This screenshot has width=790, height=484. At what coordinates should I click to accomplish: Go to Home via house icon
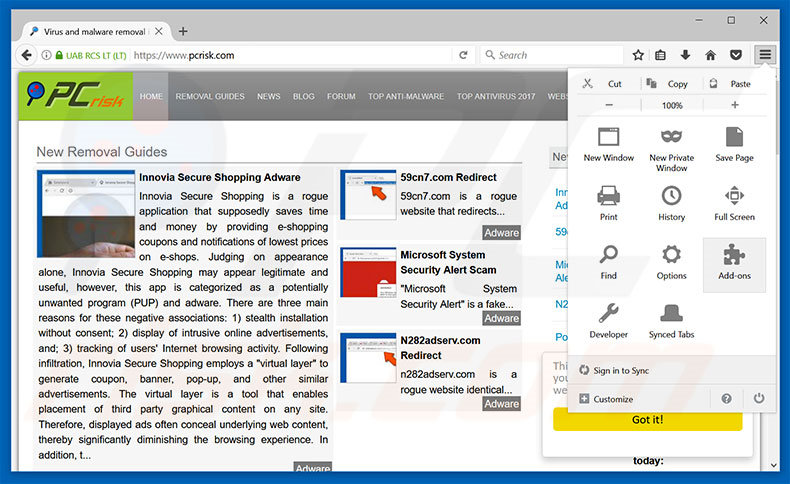pyautogui.click(x=710, y=55)
